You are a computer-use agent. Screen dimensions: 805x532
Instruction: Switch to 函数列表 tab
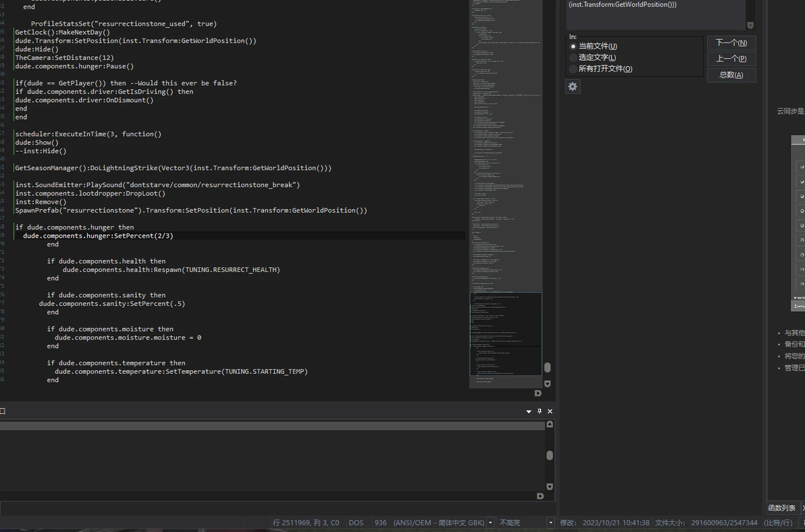tap(782, 508)
